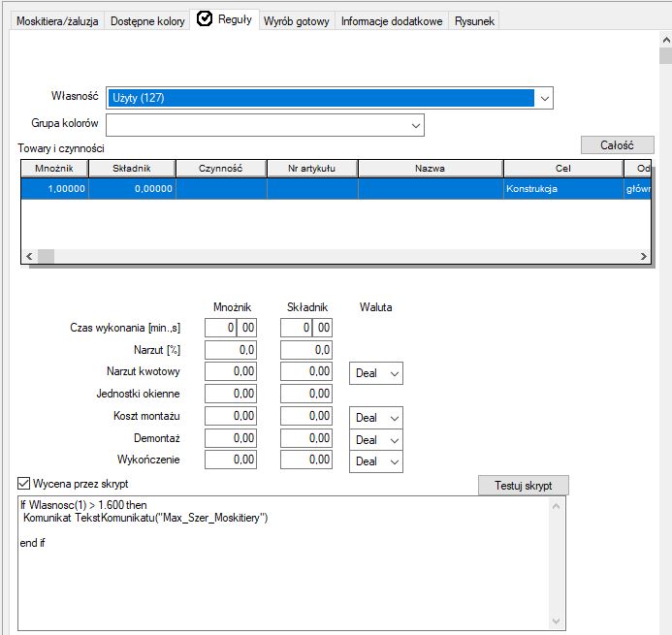Click the Całość button
This screenshot has height=635, width=672.
[x=617, y=145]
